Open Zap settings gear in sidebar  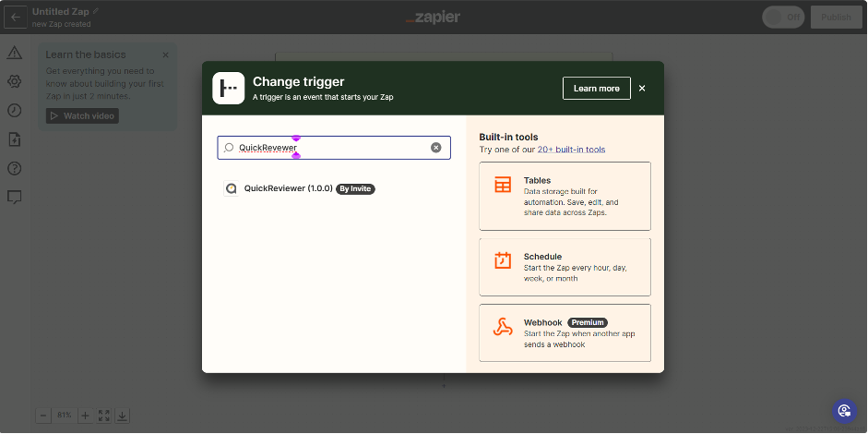click(15, 81)
